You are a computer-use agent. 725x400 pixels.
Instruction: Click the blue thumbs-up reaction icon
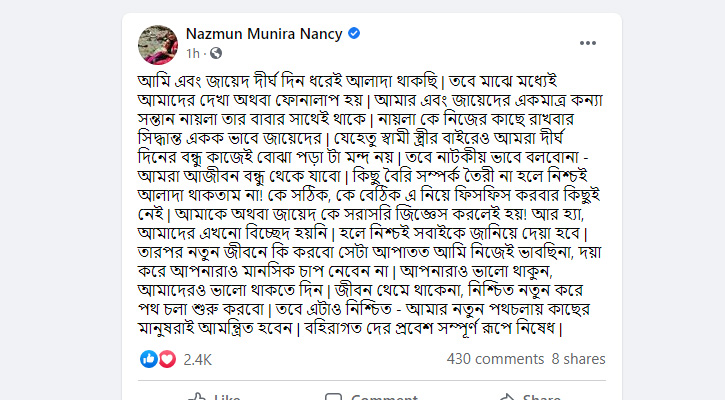click(149, 358)
